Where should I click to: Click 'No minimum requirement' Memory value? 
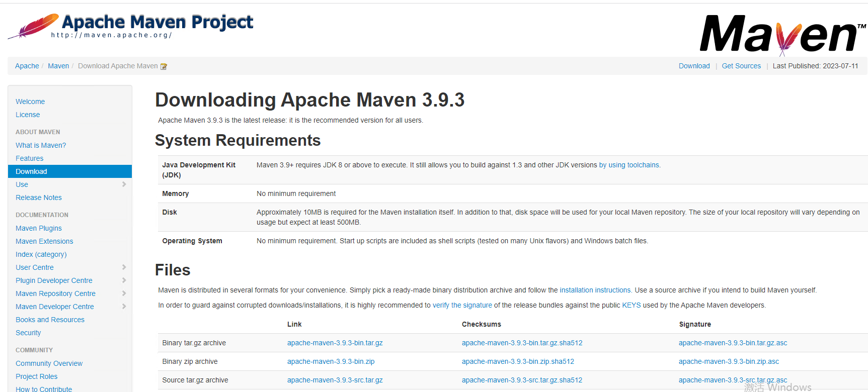tap(296, 193)
